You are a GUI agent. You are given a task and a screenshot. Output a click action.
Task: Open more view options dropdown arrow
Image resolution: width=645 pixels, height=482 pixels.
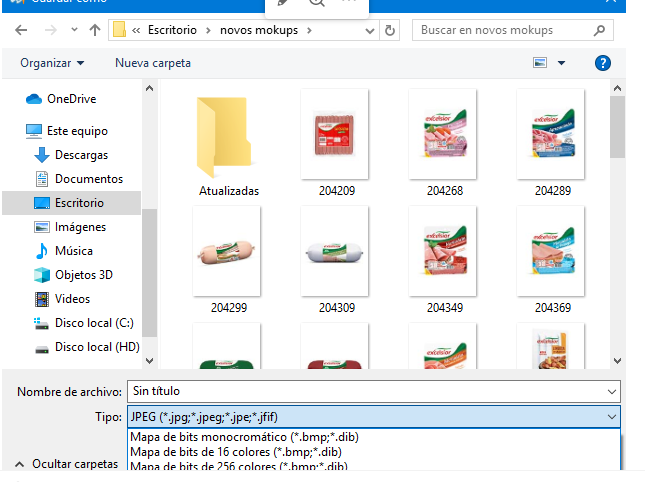coord(561,63)
